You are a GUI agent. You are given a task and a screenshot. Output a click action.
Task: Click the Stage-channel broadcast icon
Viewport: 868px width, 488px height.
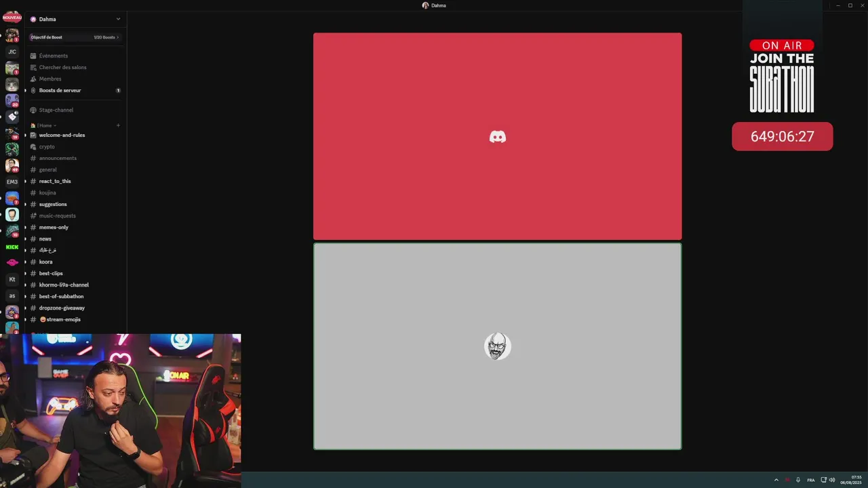[x=33, y=110]
